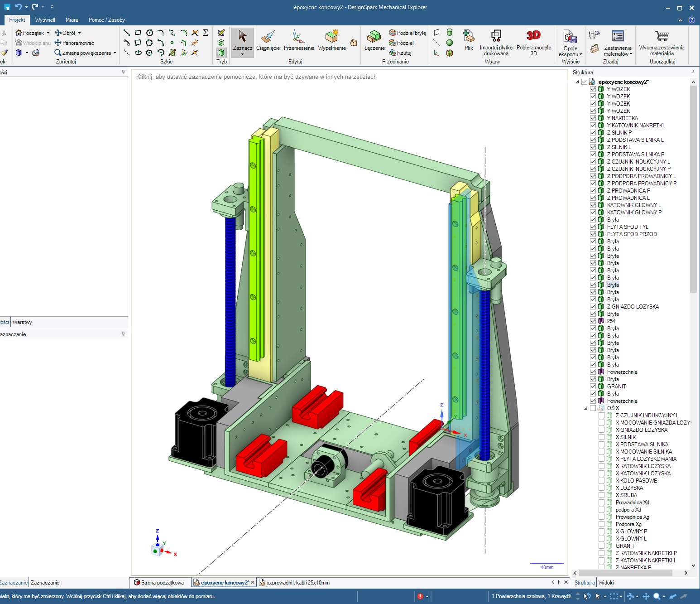Switch to Strona początkowa document tab
The width and height of the screenshot is (700, 604).
click(159, 583)
